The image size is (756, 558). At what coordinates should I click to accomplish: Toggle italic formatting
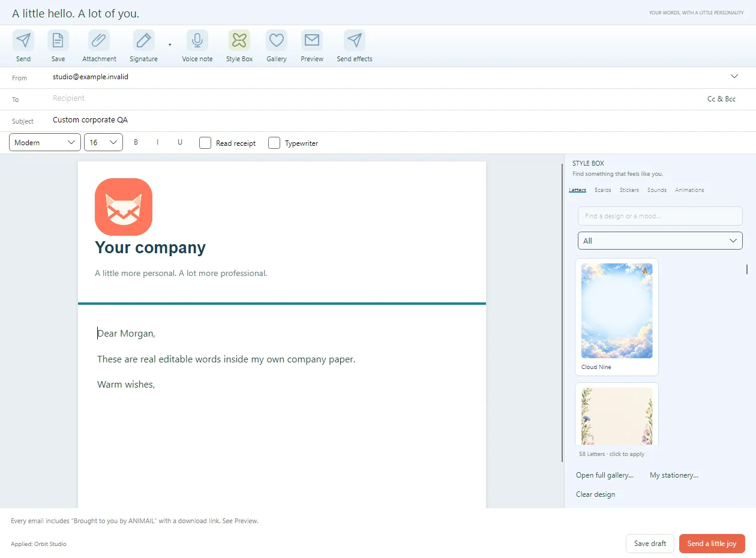158,142
